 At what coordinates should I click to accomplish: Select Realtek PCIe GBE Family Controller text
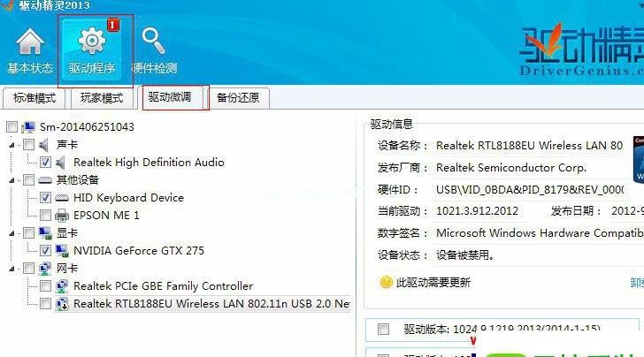coord(163,286)
